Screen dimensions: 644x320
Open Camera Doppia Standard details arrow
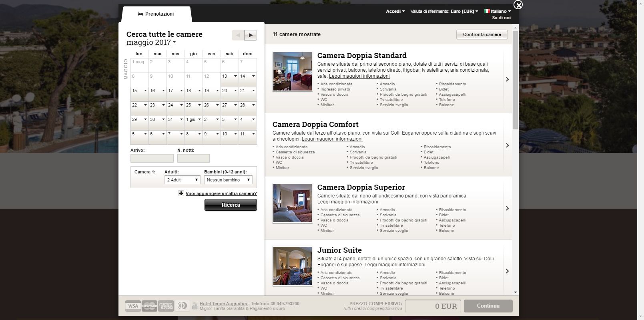coord(507,79)
